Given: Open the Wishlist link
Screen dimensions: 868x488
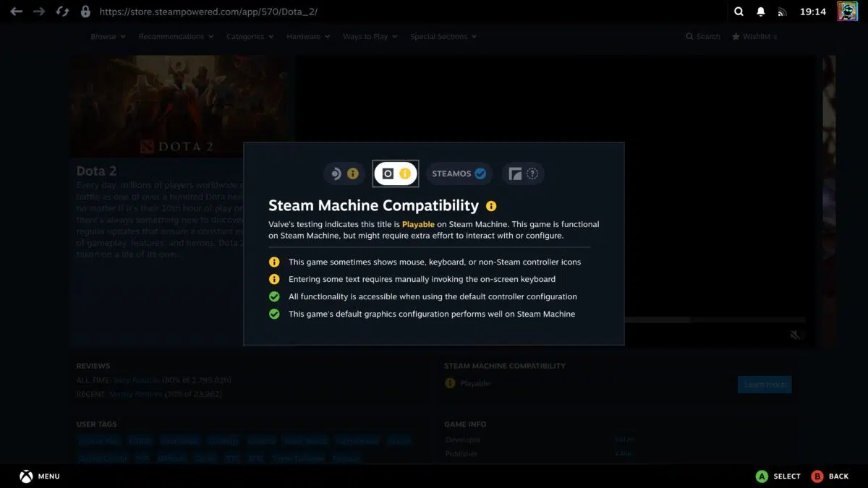Looking at the screenshot, I should (754, 36).
